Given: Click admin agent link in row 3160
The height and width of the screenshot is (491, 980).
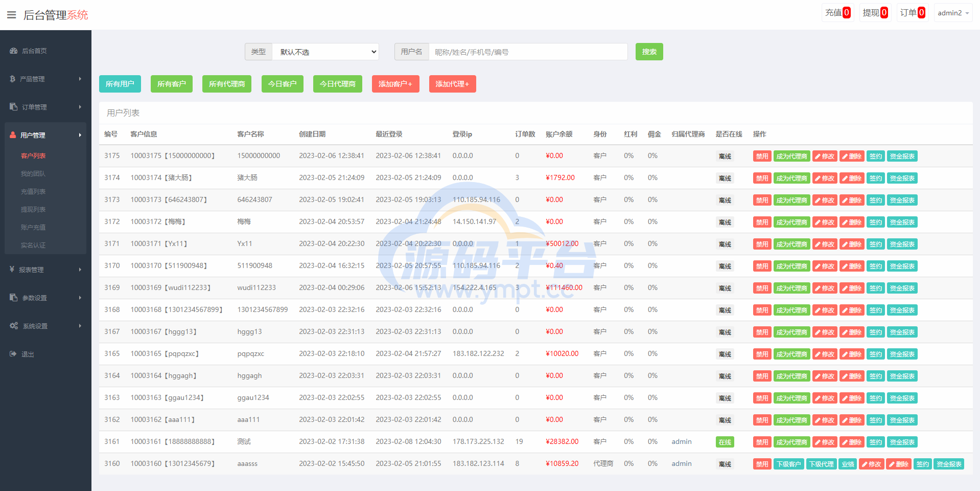Looking at the screenshot, I should [682, 464].
